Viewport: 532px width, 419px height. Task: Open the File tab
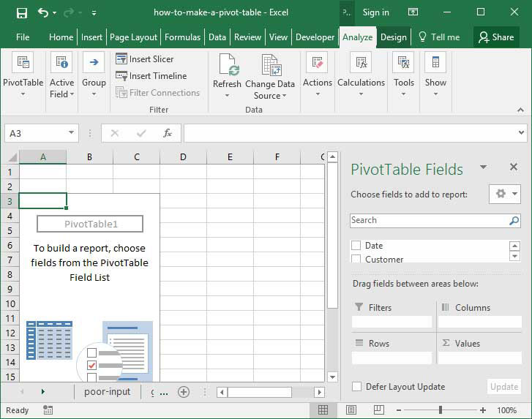[23, 37]
